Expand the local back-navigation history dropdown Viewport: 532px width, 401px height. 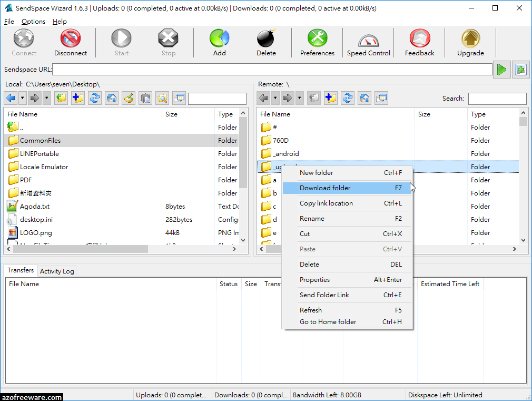pos(22,98)
